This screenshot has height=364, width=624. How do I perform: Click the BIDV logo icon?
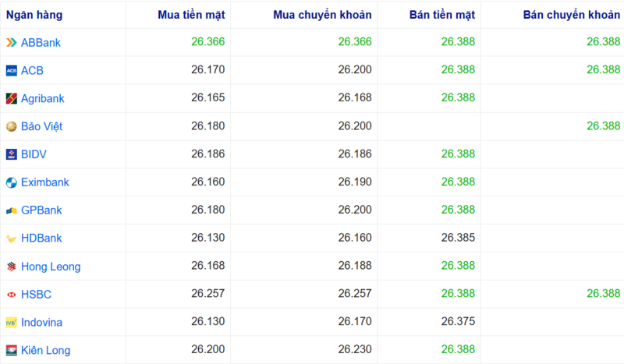click(x=11, y=154)
